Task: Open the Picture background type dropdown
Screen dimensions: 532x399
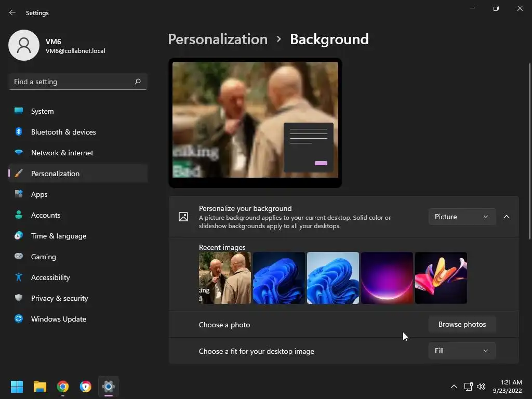Action: pos(462,217)
